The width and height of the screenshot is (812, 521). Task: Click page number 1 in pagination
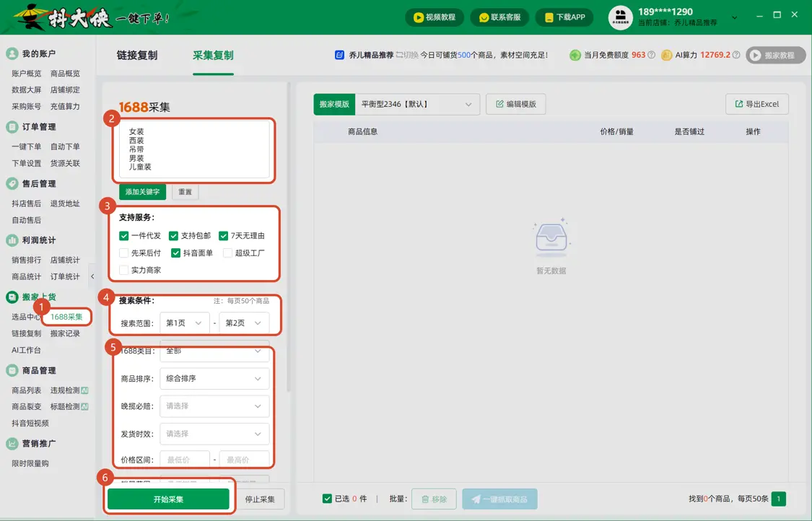(x=778, y=499)
